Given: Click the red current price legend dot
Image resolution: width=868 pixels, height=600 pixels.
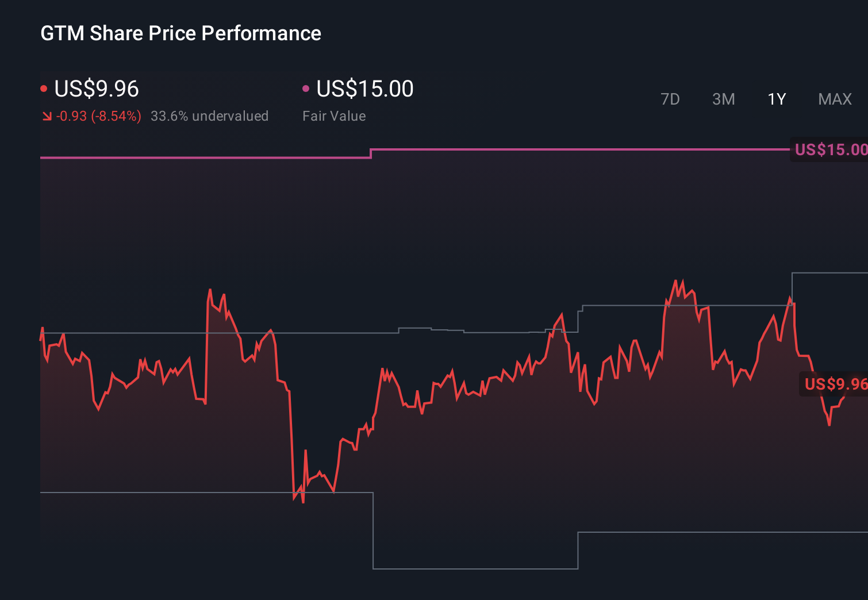Looking at the screenshot, I should 44,87.
